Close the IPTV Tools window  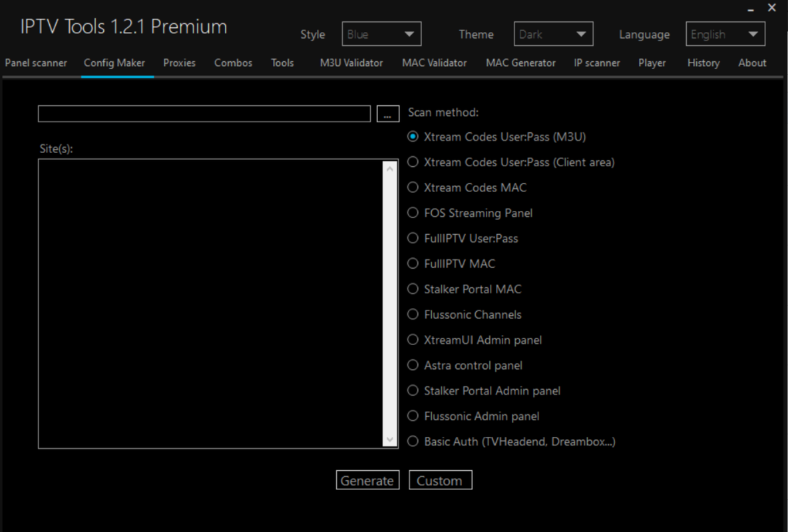[772, 7]
